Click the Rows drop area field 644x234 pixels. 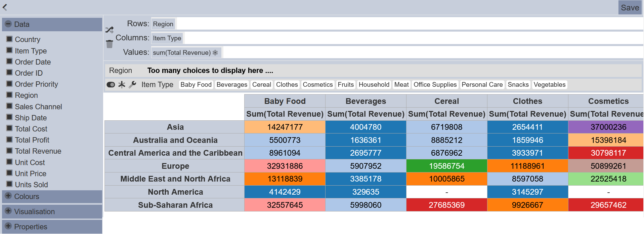click(397, 24)
